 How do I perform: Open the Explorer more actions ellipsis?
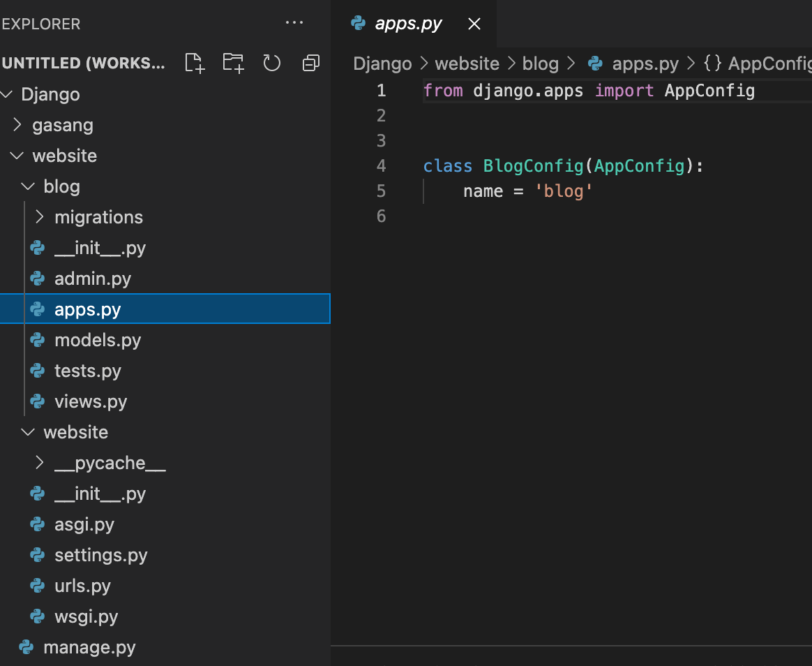(x=294, y=23)
